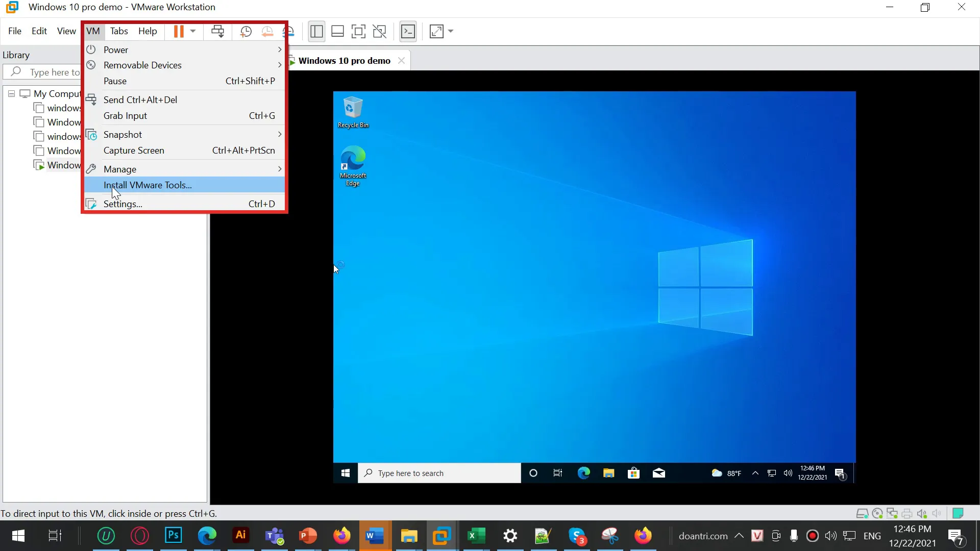Select the Unity mode toolbar icon
Image resolution: width=980 pixels, height=551 pixels.
380,31
